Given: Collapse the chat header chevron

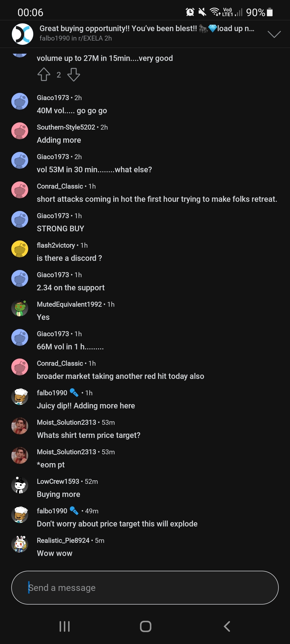Looking at the screenshot, I should (274, 34).
